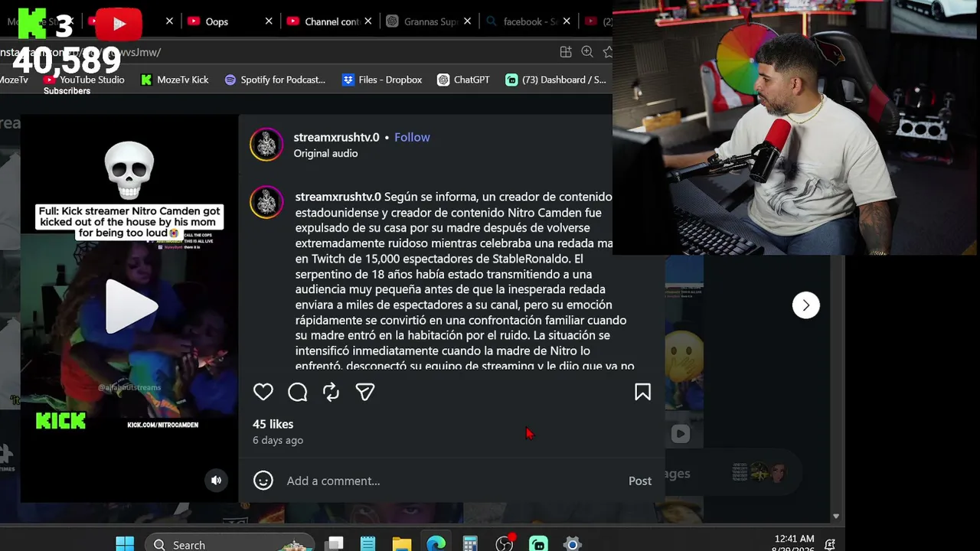980x551 pixels.
Task: Open Calculator from the taskbar
Action: tap(470, 544)
